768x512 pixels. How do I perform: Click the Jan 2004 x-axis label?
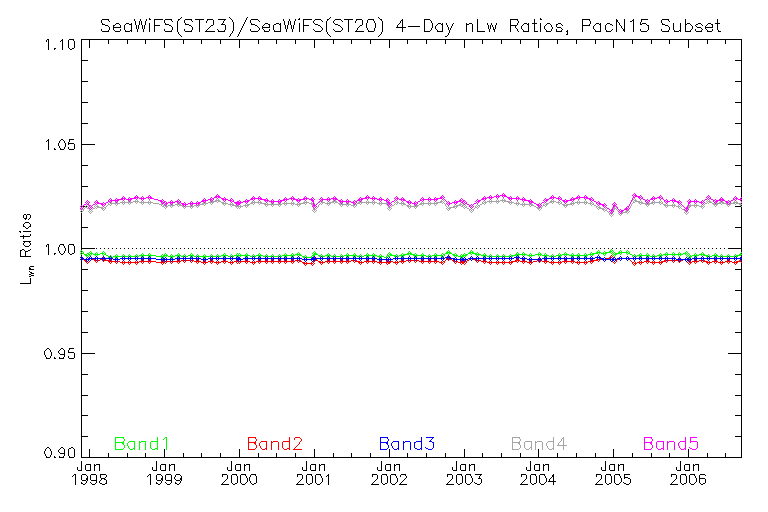pyautogui.click(x=538, y=473)
